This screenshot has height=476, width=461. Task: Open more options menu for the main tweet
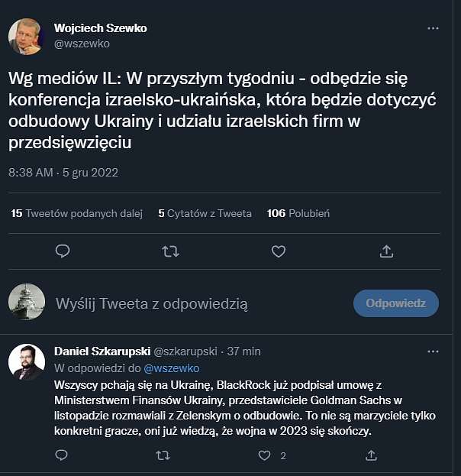[x=433, y=28]
